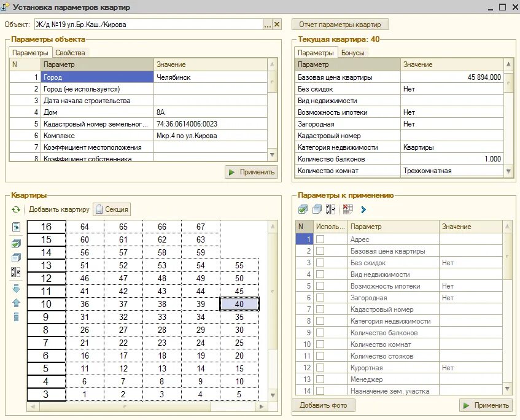The width and height of the screenshot is (520, 420).
Task: Clear the Объект field with the X button
Action: (x=277, y=24)
